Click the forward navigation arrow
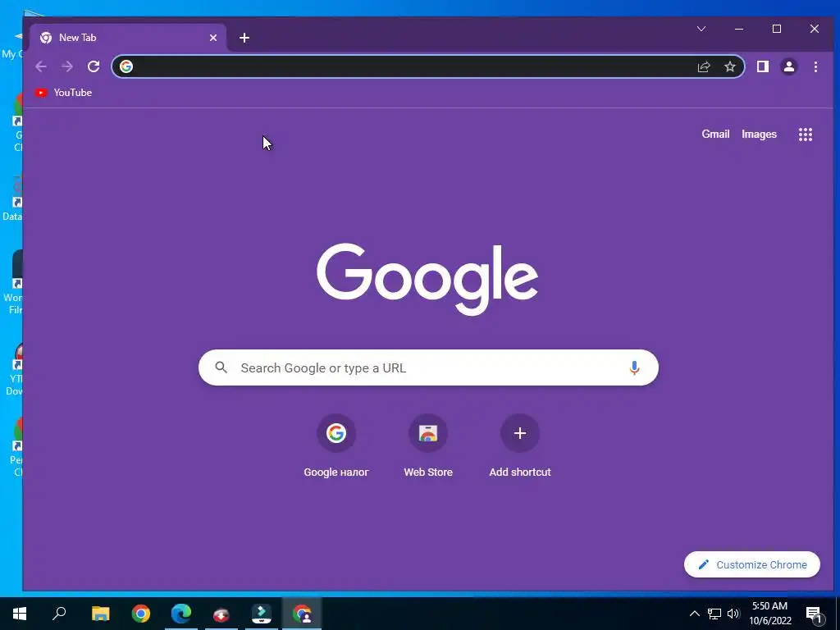 tap(67, 66)
